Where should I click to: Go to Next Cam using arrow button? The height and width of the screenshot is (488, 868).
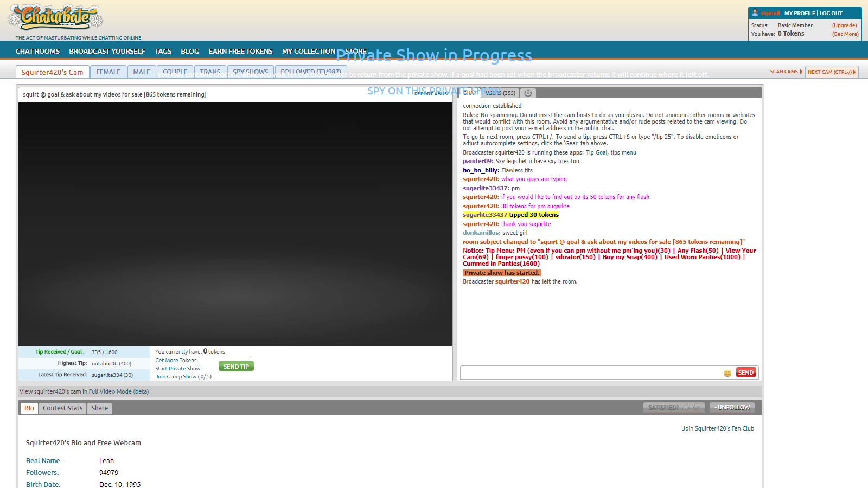pyautogui.click(x=831, y=72)
